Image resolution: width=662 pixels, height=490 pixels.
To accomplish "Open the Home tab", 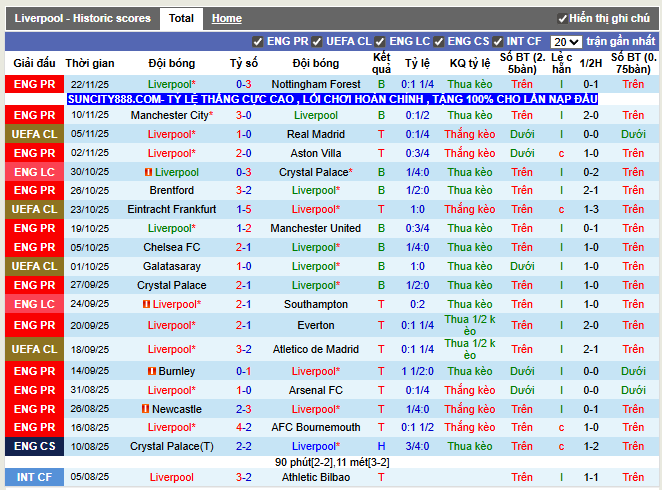I will click(x=227, y=19).
